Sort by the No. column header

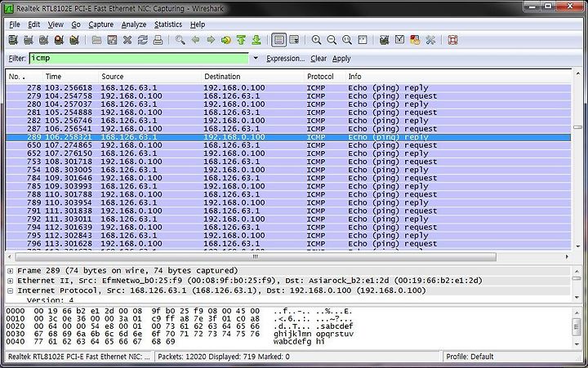coord(24,77)
